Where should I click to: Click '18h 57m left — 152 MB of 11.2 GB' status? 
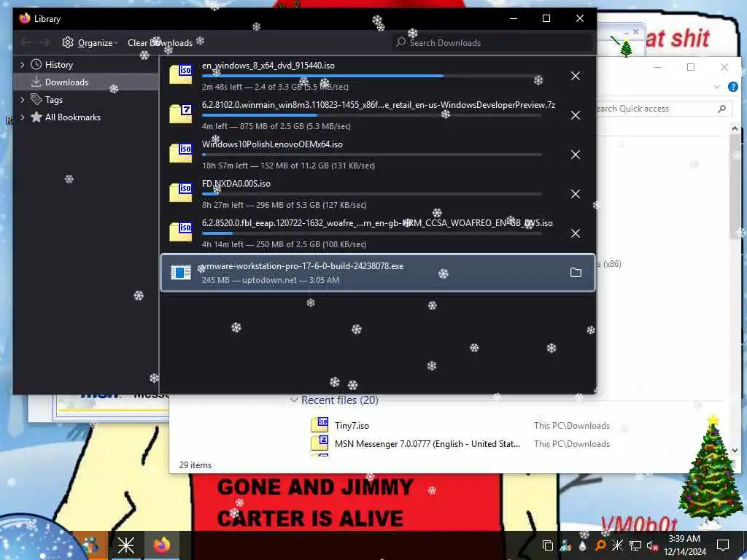[288, 166]
